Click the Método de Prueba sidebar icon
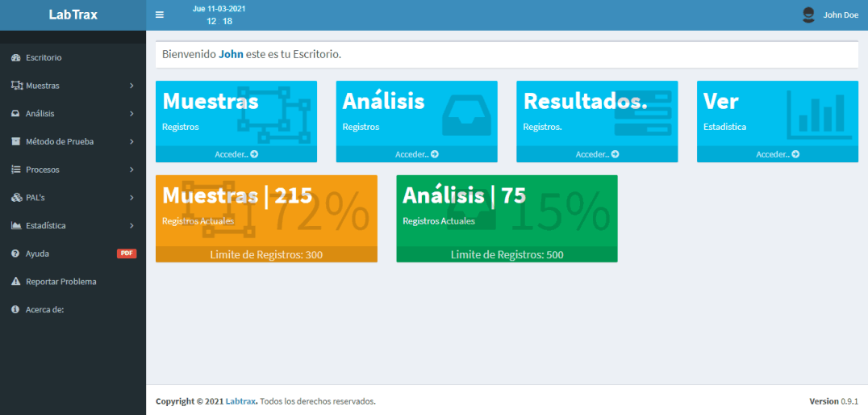 (x=15, y=142)
